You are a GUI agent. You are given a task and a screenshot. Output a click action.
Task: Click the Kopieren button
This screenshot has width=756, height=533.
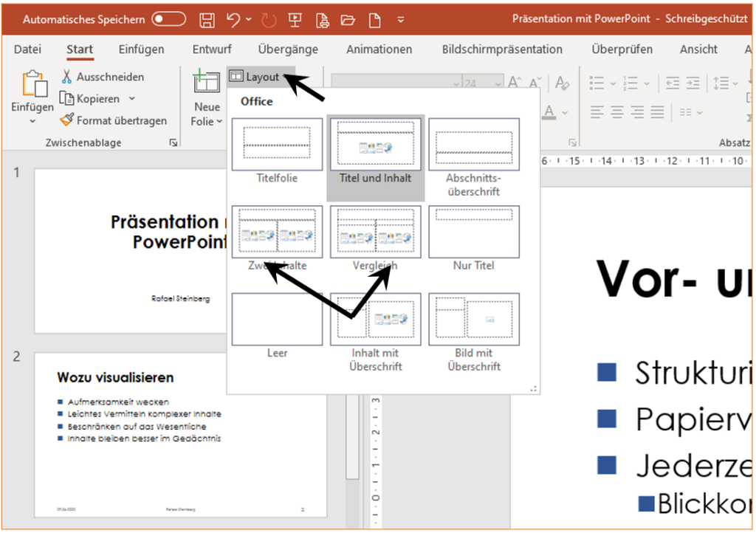(x=90, y=98)
